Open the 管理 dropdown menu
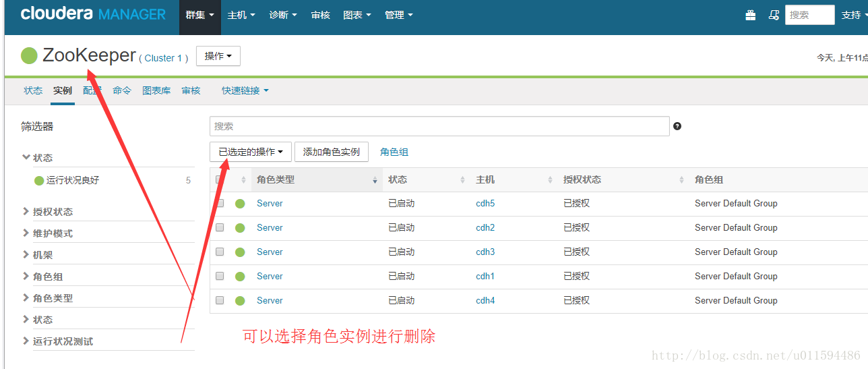The image size is (868, 369). click(x=399, y=15)
